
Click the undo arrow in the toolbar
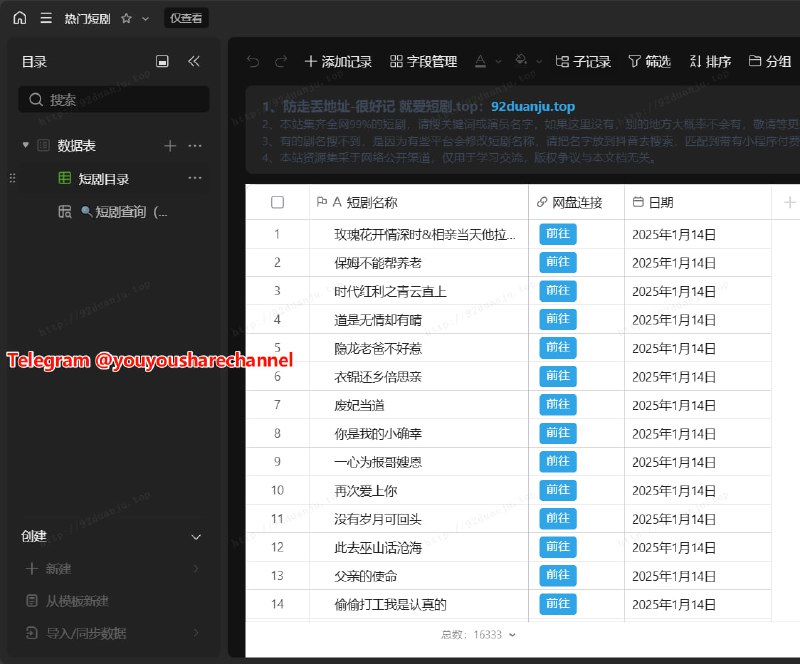252,61
